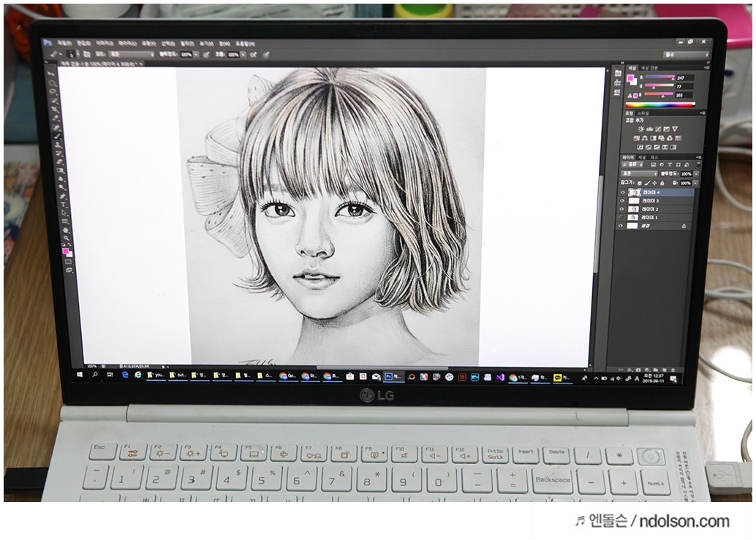Screen dimensions: 756x540
Task: Open the Layers panel flyout menu
Action: [x=699, y=158]
